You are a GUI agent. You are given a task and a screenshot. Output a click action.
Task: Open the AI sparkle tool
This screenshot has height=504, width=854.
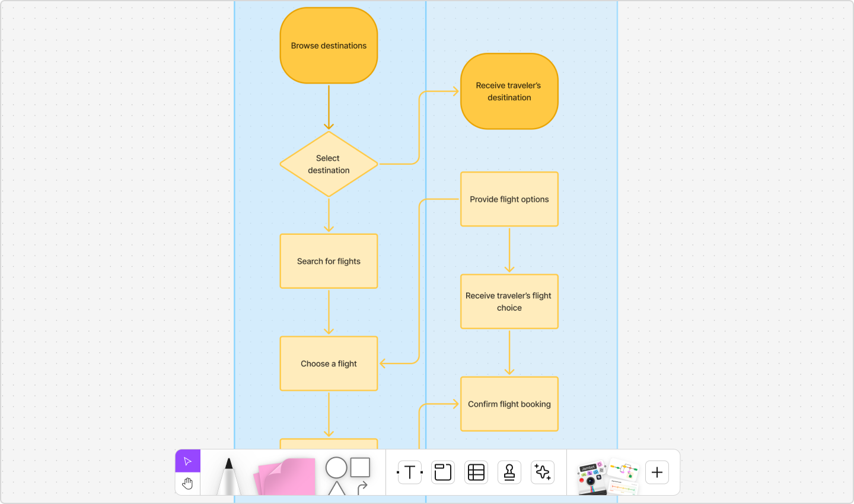542,472
